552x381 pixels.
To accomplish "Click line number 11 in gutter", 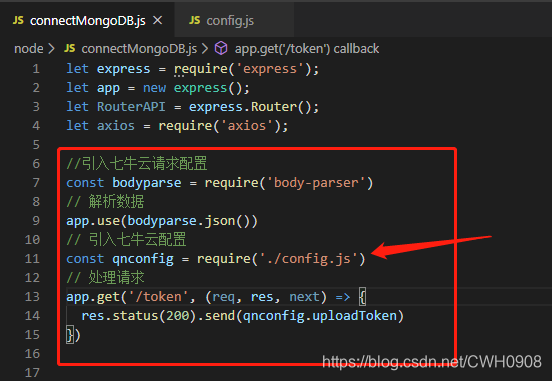I will 32,259.
